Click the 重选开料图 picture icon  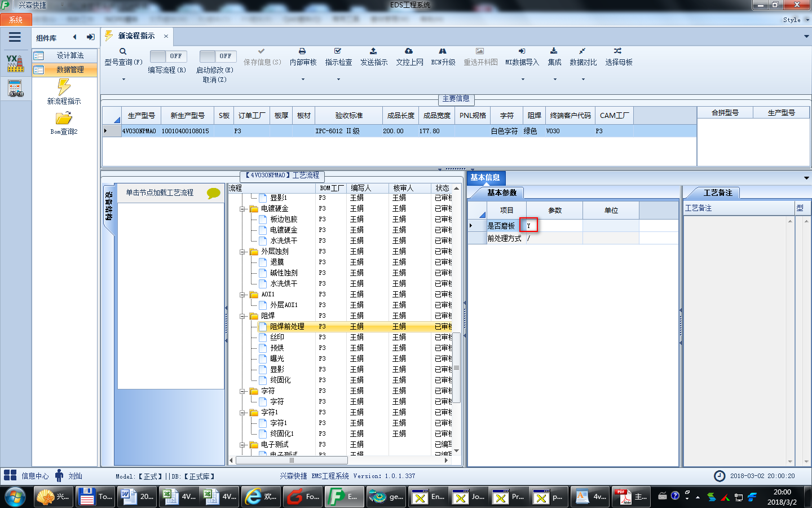pos(480,51)
